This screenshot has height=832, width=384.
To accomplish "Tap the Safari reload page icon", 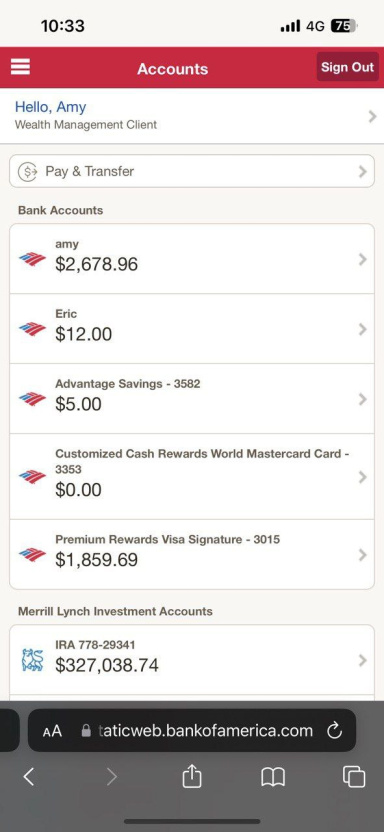I will pyautogui.click(x=335, y=731).
